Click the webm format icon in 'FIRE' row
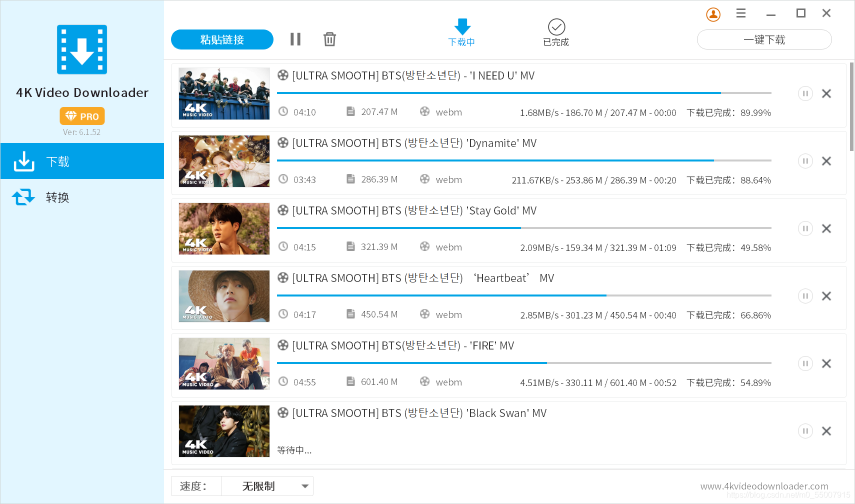The width and height of the screenshot is (855, 504). click(424, 381)
